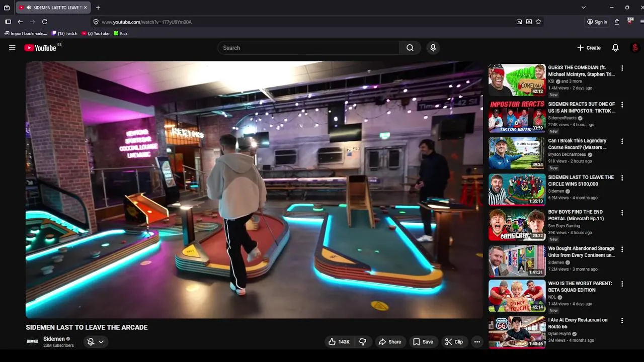Open the We Bought Abandoned Storage title
Image resolution: width=644 pixels, height=362 pixels.
pyautogui.click(x=581, y=252)
